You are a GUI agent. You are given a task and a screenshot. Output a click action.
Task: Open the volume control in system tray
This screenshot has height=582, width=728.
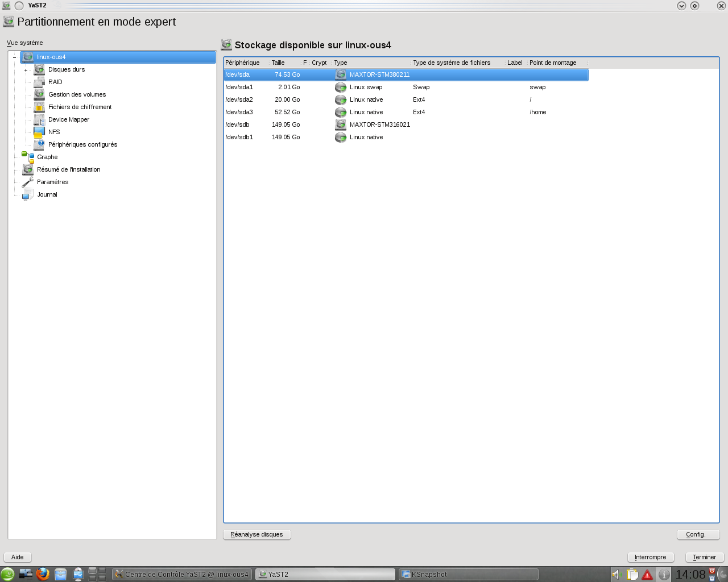point(616,575)
